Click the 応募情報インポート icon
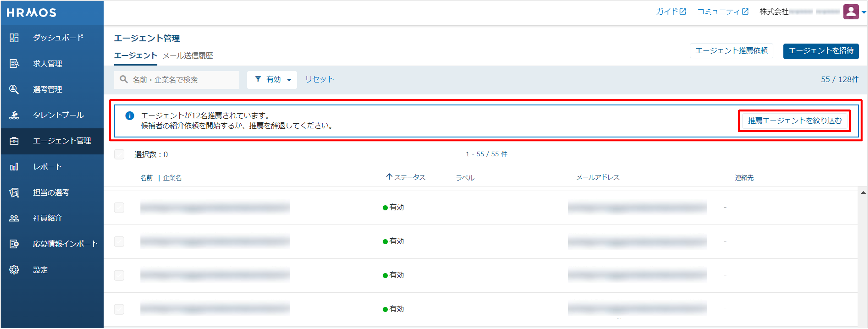Viewport: 868px width, 329px height. point(14,244)
